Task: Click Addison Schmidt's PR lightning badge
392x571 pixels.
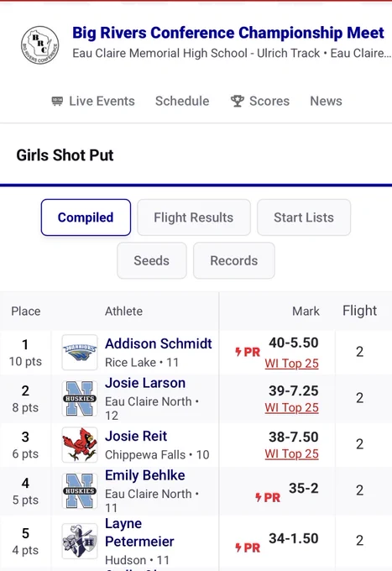Action: [x=248, y=352]
